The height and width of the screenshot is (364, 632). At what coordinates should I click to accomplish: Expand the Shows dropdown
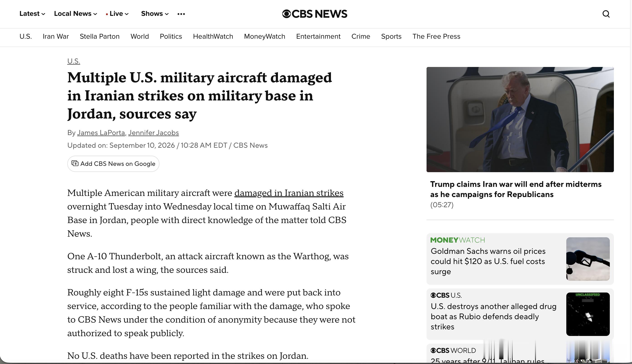[x=155, y=14]
